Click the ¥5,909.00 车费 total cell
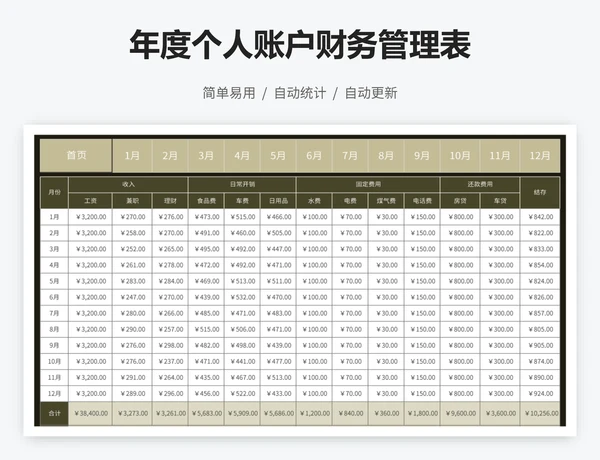The width and height of the screenshot is (600, 460). [x=242, y=413]
